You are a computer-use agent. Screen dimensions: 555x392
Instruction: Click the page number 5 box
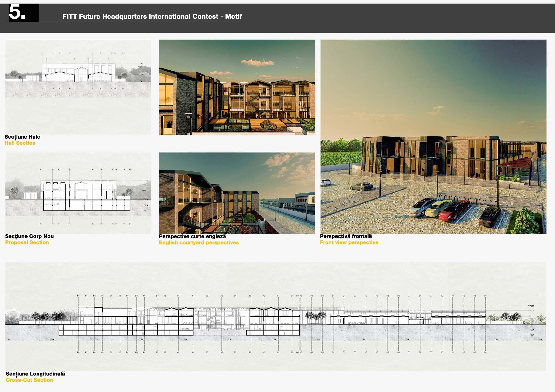(x=24, y=13)
